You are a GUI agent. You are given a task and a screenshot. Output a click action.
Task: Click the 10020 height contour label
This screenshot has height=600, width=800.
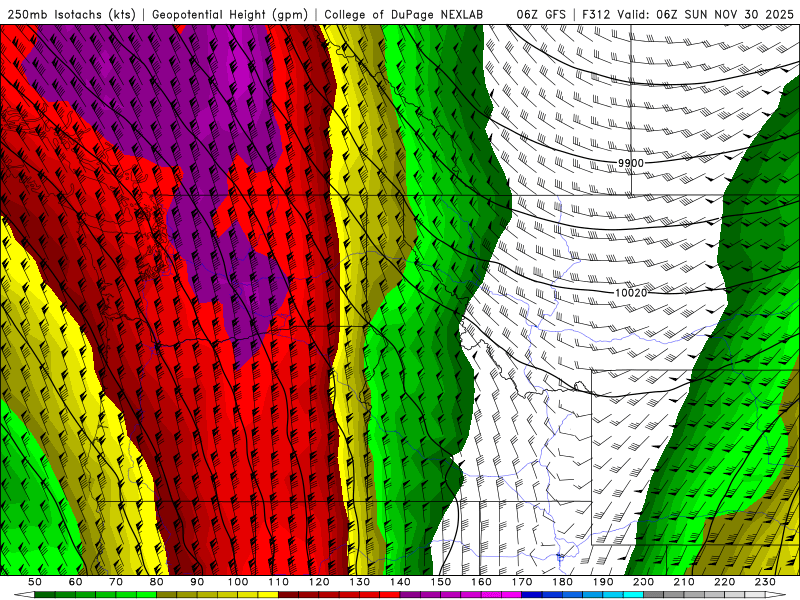[631, 293]
